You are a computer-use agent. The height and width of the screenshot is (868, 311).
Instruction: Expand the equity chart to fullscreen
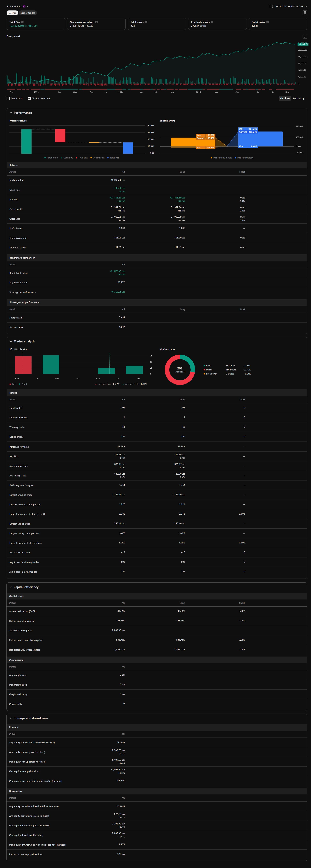(305, 36)
